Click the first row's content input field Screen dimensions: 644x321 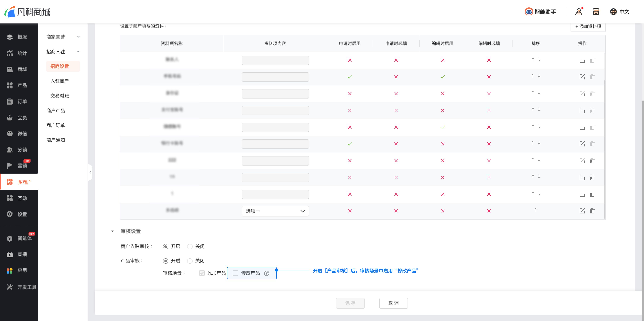(x=275, y=60)
